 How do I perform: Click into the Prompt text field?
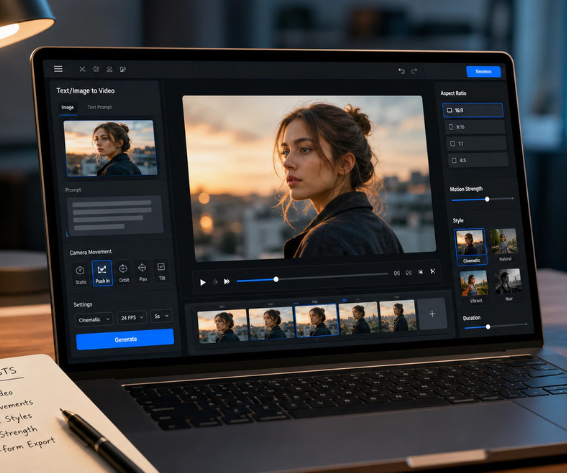coord(115,216)
